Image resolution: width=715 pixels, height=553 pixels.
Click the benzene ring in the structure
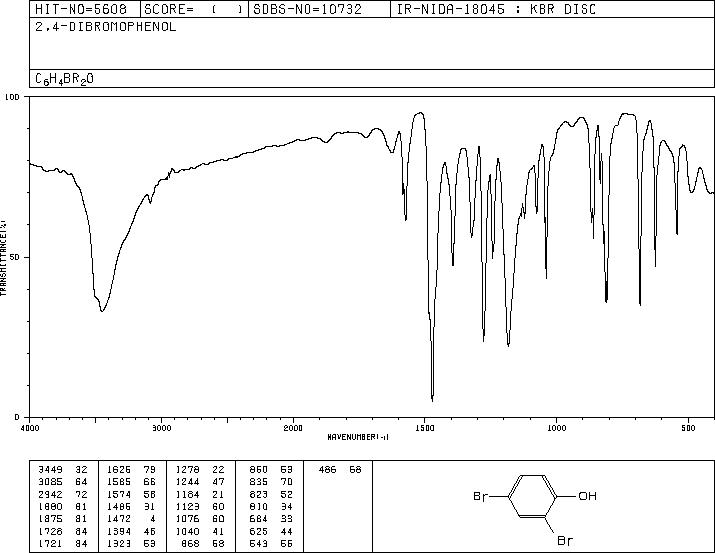tap(533, 496)
